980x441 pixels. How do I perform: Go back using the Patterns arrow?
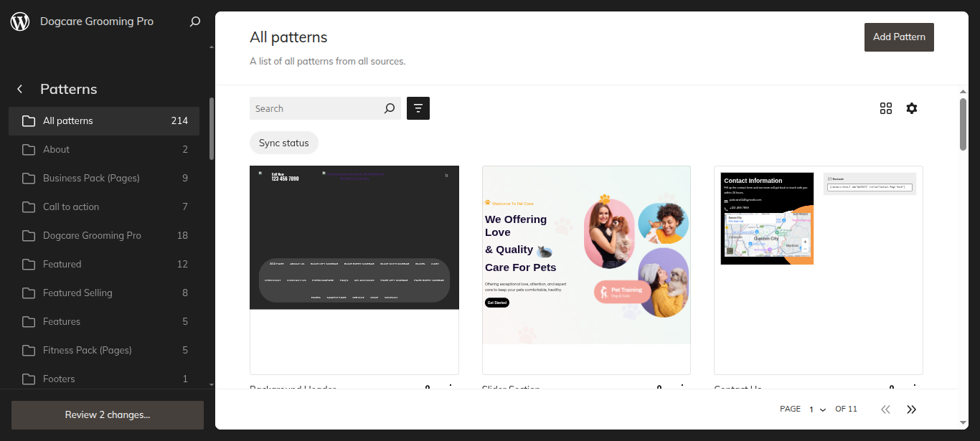pos(20,89)
